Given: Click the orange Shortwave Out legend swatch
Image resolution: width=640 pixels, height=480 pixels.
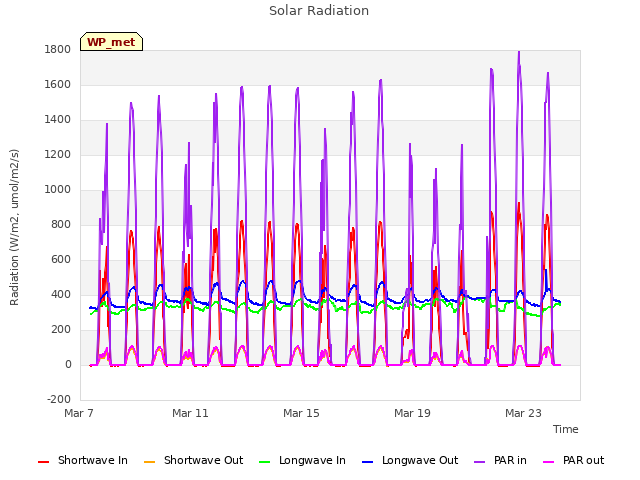Looking at the screenshot, I should (149, 462).
